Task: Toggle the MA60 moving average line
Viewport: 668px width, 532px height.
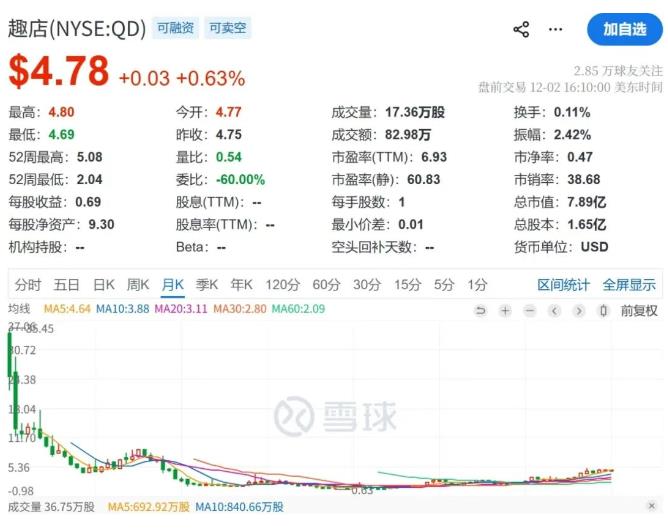Action: (298, 309)
